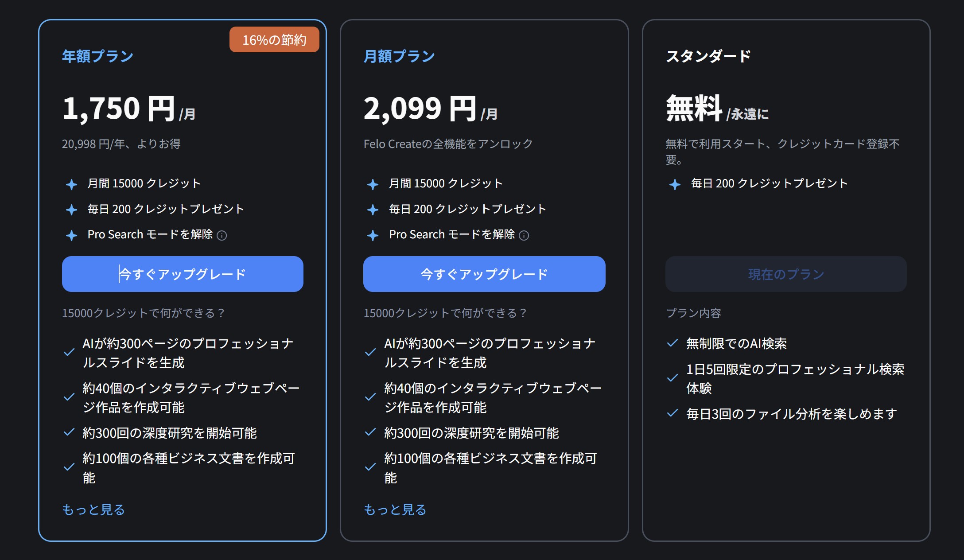Select the 月額プラン heading
The height and width of the screenshot is (560, 964).
click(399, 56)
